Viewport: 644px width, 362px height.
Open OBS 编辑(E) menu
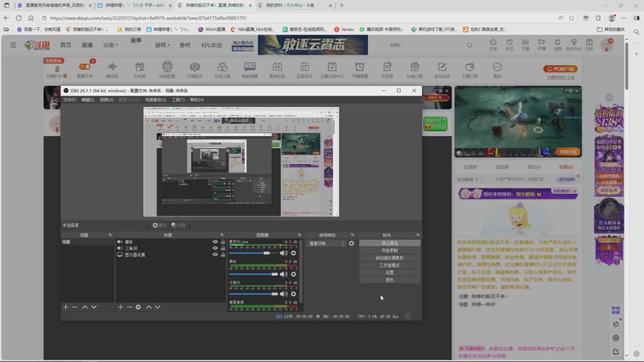[x=88, y=100]
